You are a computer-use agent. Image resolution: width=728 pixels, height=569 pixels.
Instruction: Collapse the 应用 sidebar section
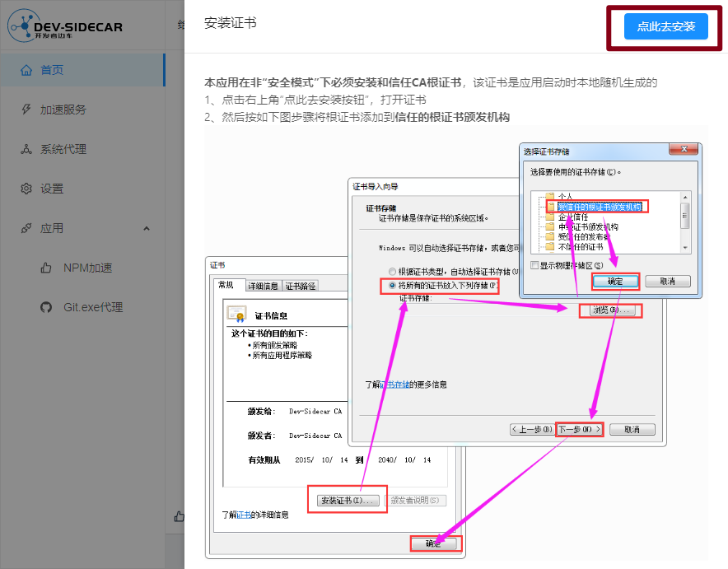click(x=146, y=227)
